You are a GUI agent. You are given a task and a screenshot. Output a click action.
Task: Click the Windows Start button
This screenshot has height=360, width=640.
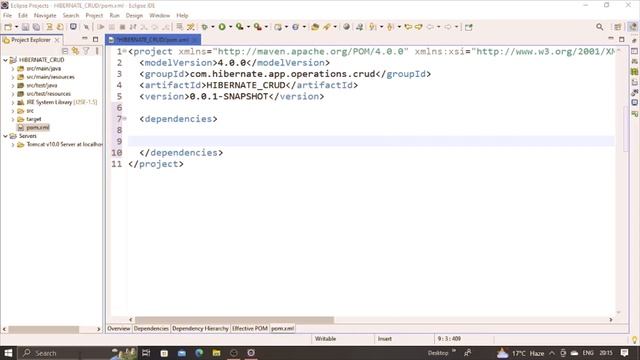point(8,353)
